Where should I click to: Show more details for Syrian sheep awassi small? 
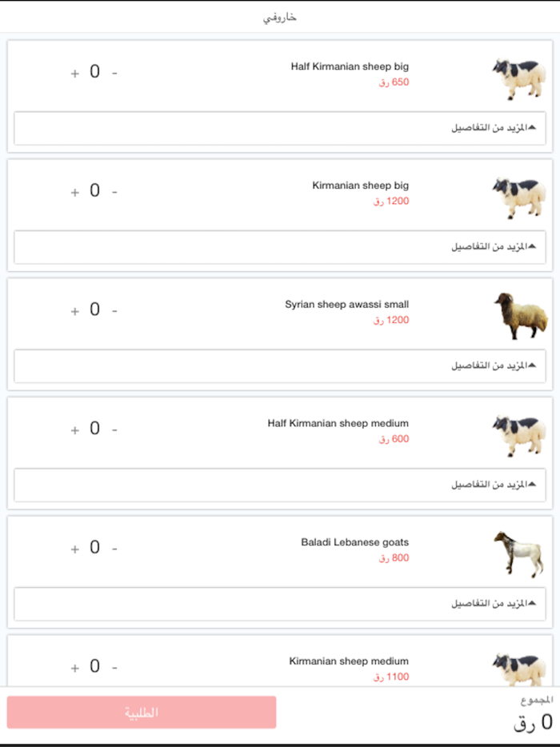[280, 366]
